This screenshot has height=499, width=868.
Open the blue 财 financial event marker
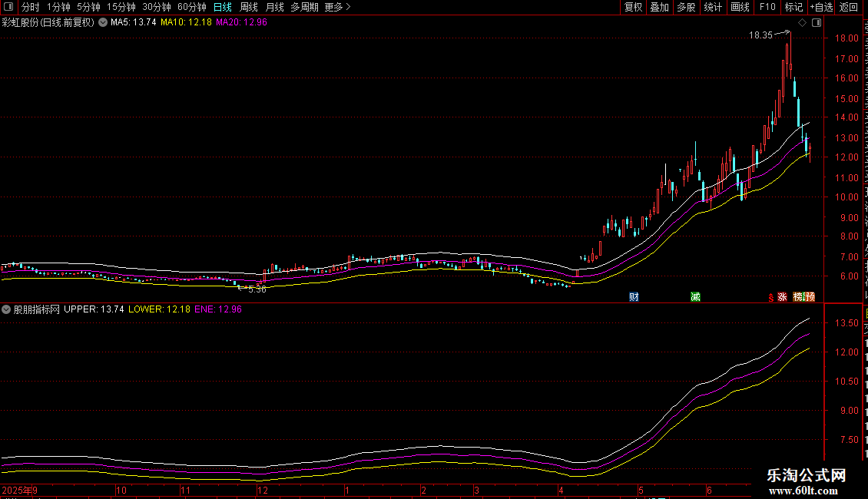tap(634, 297)
